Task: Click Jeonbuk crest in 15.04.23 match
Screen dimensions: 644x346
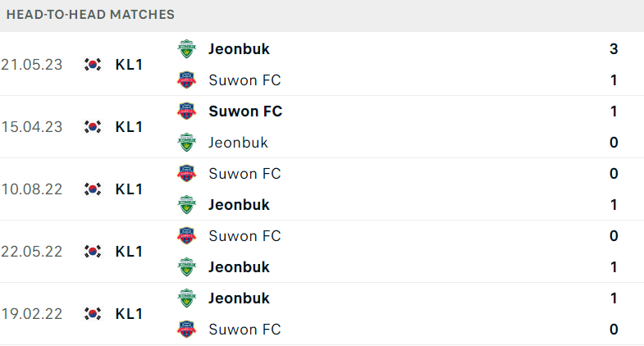Action: point(186,143)
